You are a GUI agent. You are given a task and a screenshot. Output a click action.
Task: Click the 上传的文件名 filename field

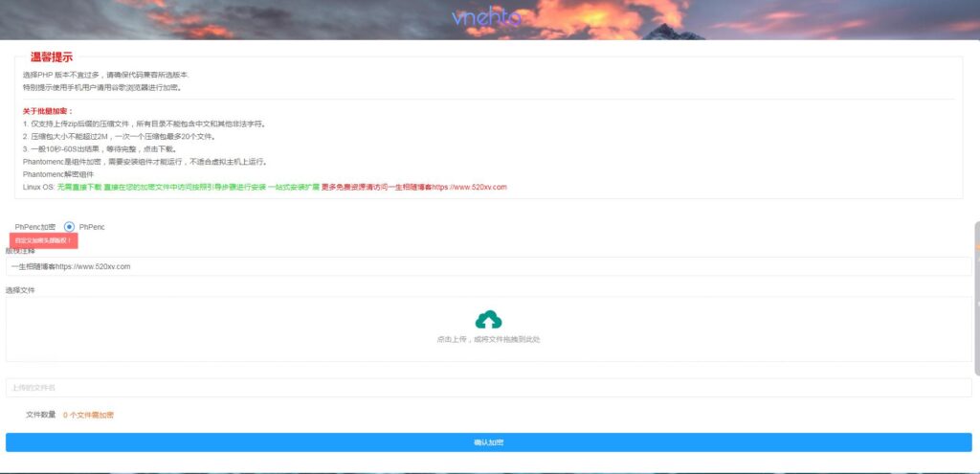pos(488,388)
